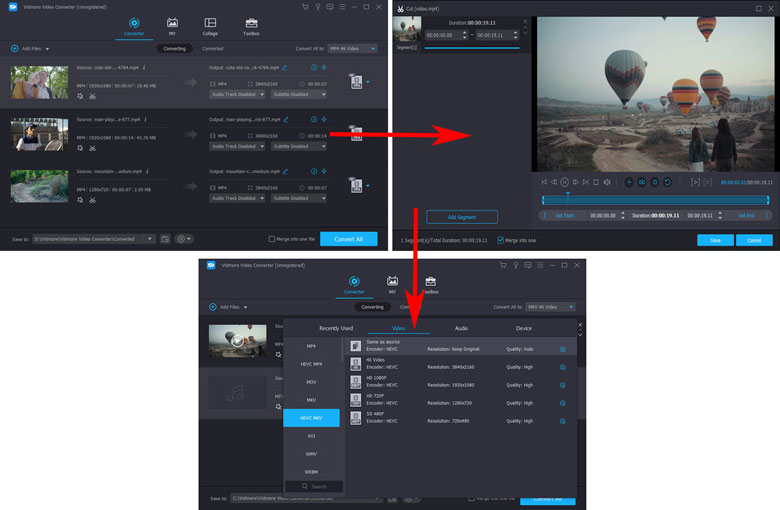Click the media info icon on the mountain output row
Screen dimensions: 780x510
click(314, 172)
